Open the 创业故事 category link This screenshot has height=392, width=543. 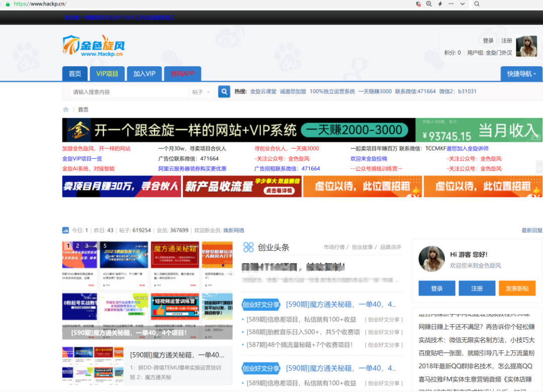(x=362, y=247)
